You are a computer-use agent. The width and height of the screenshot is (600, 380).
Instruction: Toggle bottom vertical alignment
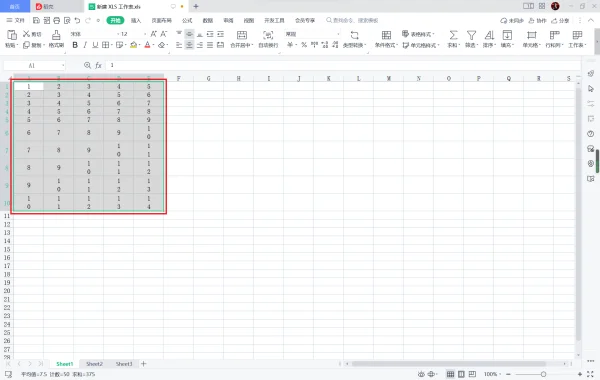click(x=200, y=34)
